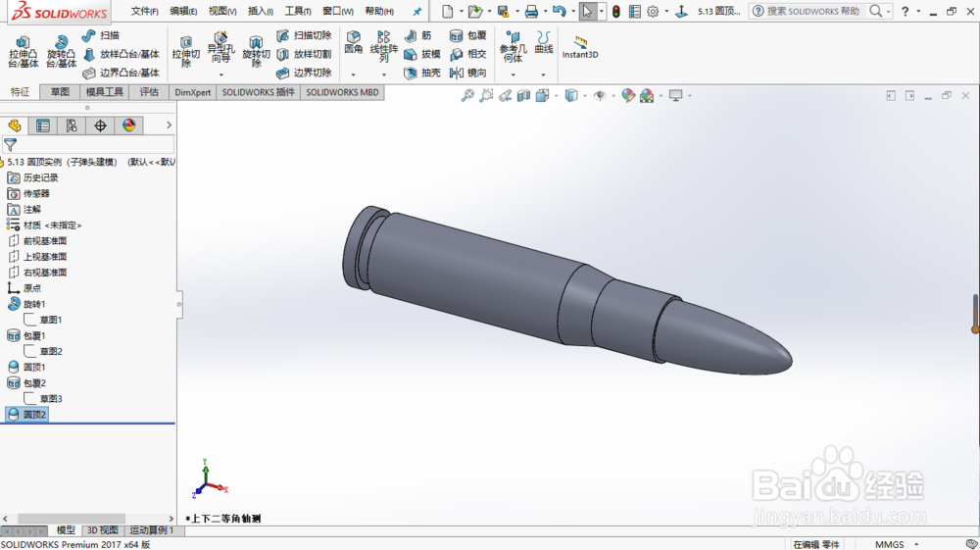Viewport: 980px width, 550px height.
Task: Click the 搜索 SOLIDWORKS 帮助 search field
Action: point(813,11)
